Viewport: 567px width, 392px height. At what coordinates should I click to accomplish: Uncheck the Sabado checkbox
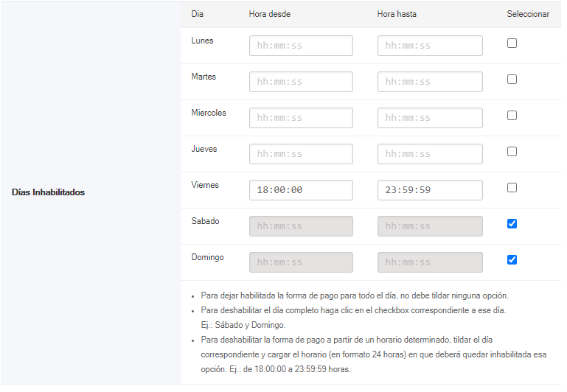point(512,224)
